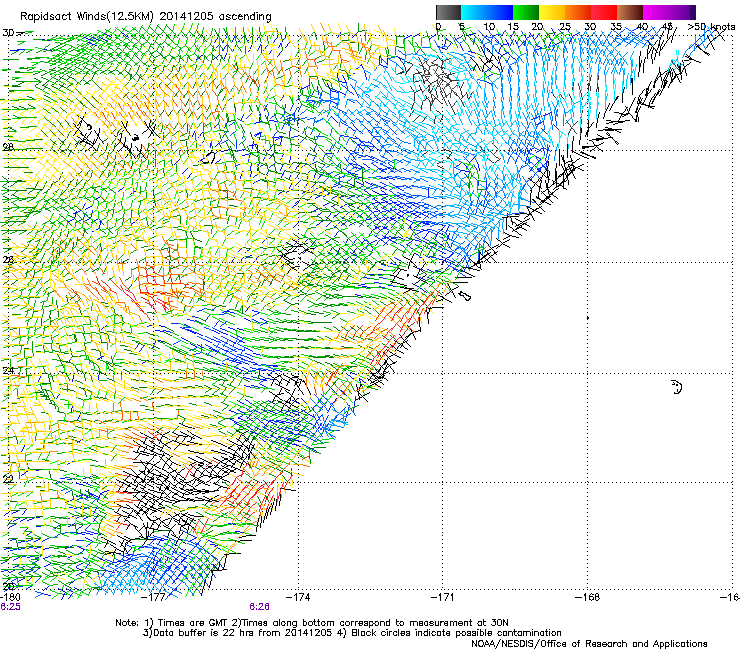Click the longitude label '-180'
This screenshot has height=650, width=740.
(10, 597)
